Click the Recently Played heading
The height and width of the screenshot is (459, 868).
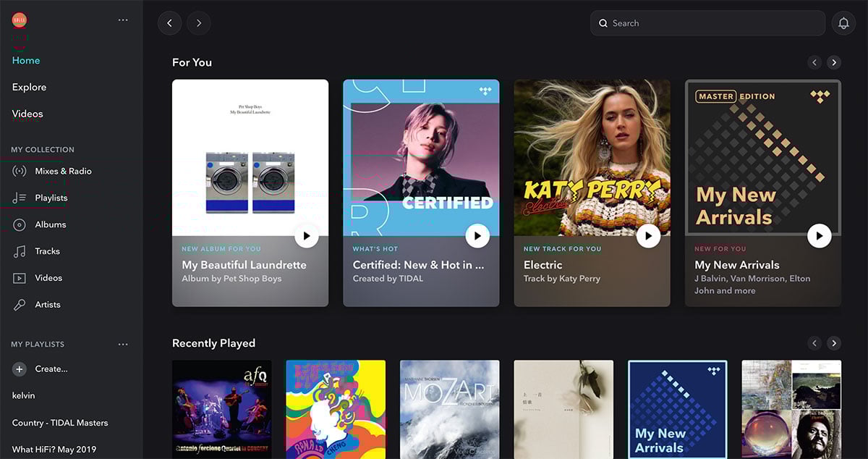(x=213, y=343)
